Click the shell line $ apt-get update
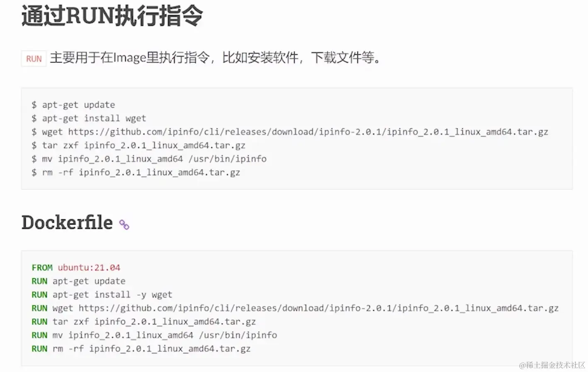588x372 pixels. pos(73,105)
